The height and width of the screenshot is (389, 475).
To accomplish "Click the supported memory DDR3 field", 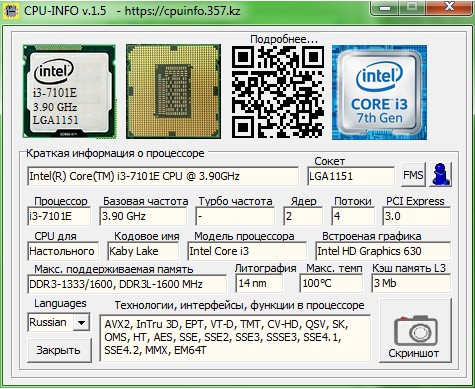I will point(127,284).
